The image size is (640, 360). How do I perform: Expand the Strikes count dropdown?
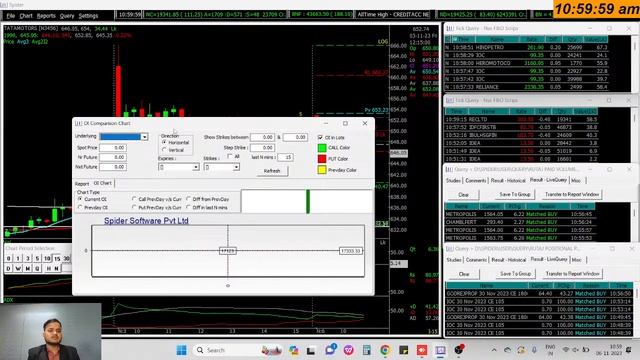(236, 167)
